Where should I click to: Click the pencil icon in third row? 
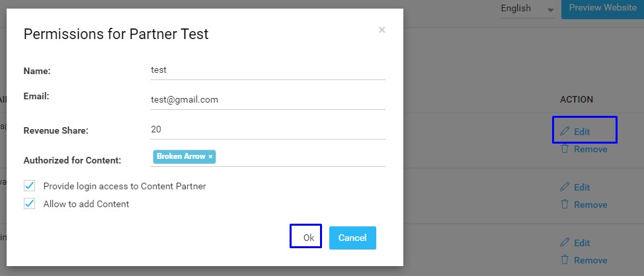pyautogui.click(x=565, y=242)
